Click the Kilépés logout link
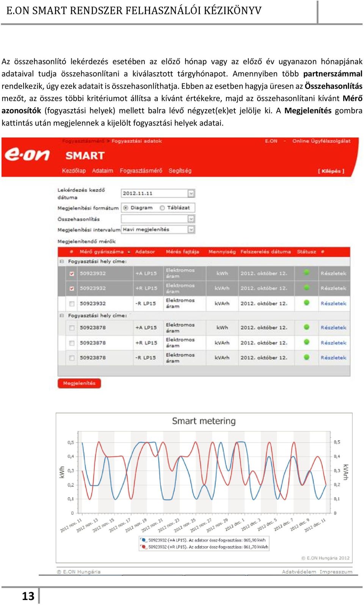364x605 pixels. coord(331,171)
